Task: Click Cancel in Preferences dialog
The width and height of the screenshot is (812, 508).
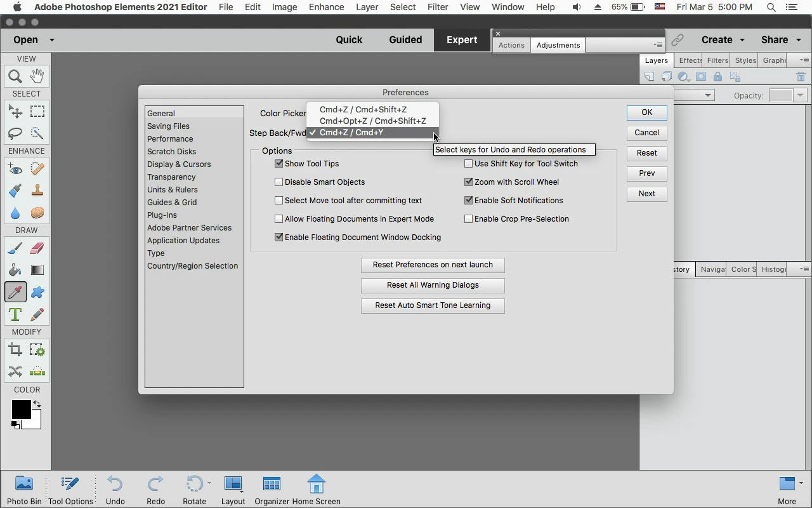Action: 646,133
